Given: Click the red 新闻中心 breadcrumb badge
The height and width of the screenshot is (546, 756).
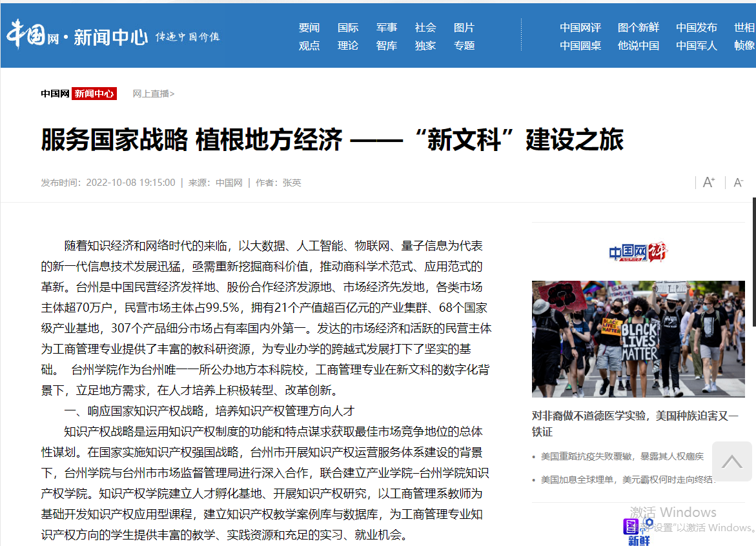Looking at the screenshot, I should tap(94, 94).
